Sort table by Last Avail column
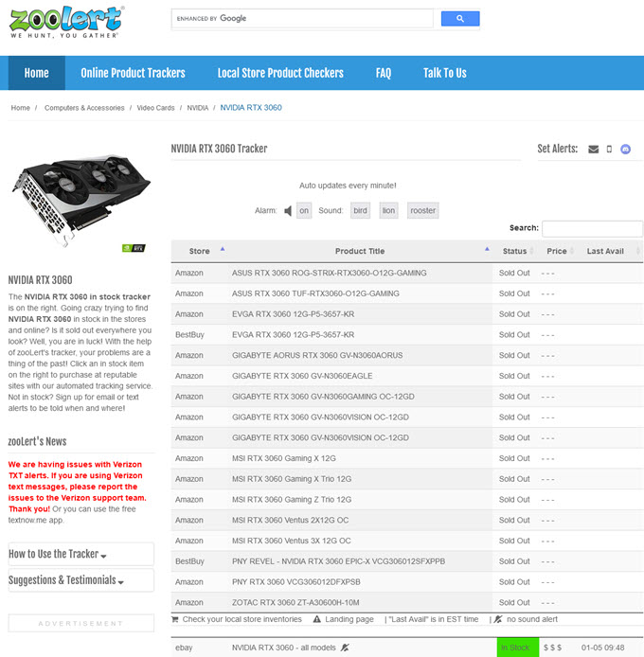 click(x=605, y=251)
